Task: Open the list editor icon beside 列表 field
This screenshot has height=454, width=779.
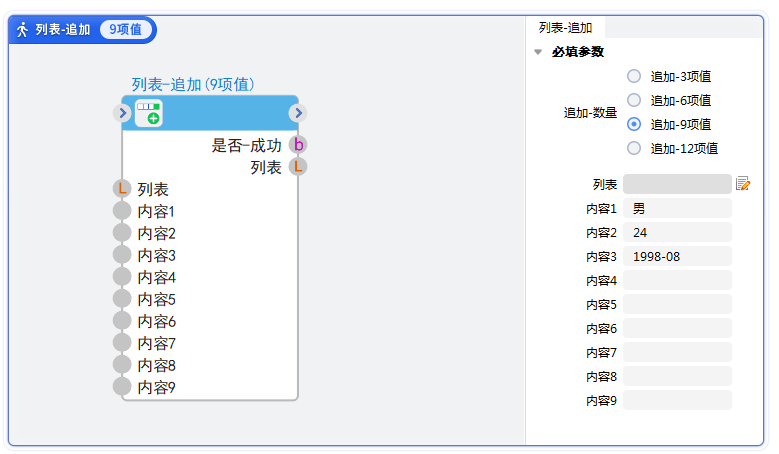Action: point(743,184)
